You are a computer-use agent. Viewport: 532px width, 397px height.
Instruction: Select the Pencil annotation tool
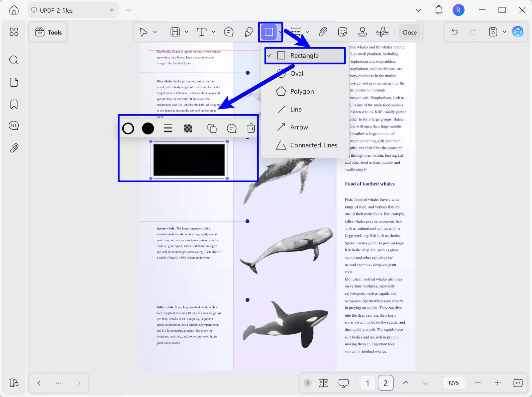(249, 32)
